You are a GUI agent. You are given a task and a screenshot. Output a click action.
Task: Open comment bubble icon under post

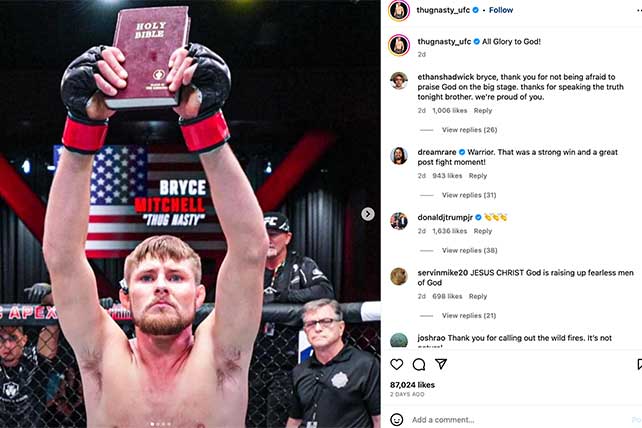point(418,364)
